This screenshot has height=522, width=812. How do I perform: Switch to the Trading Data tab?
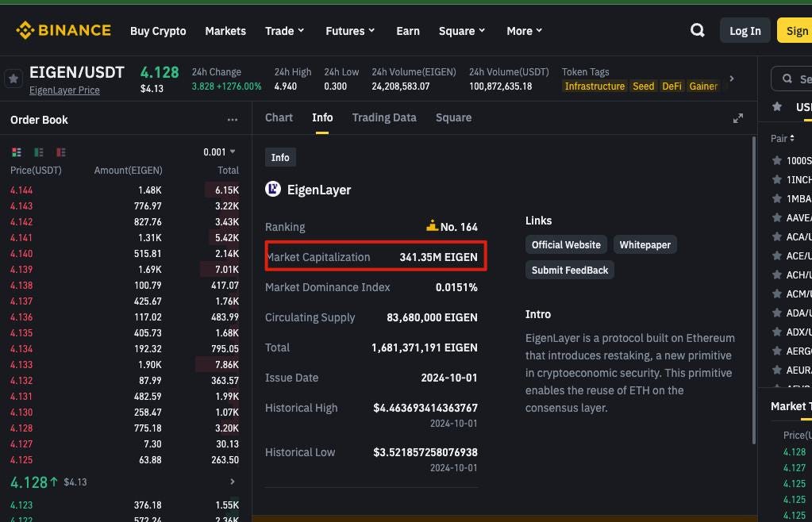tap(384, 118)
